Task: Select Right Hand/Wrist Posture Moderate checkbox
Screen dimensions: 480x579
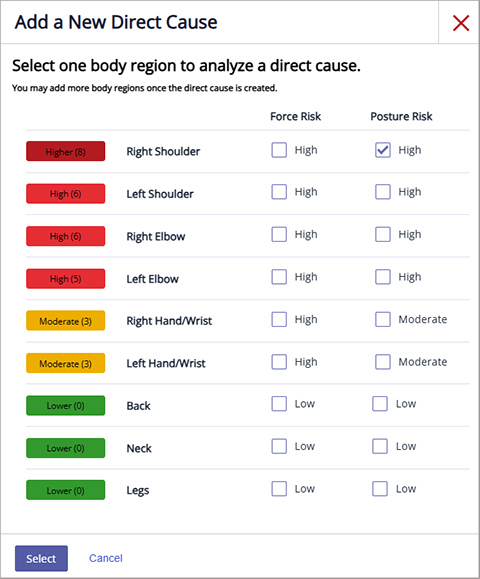Action: pyautogui.click(x=383, y=319)
